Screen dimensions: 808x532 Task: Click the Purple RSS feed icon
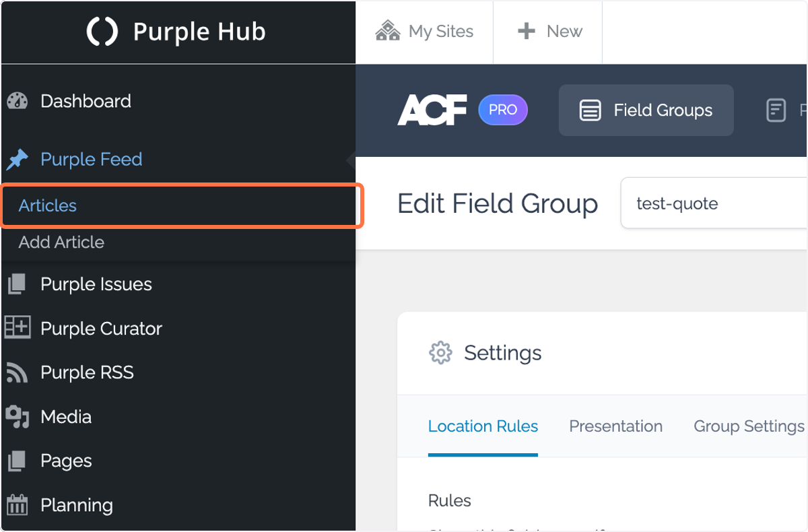[17, 372]
